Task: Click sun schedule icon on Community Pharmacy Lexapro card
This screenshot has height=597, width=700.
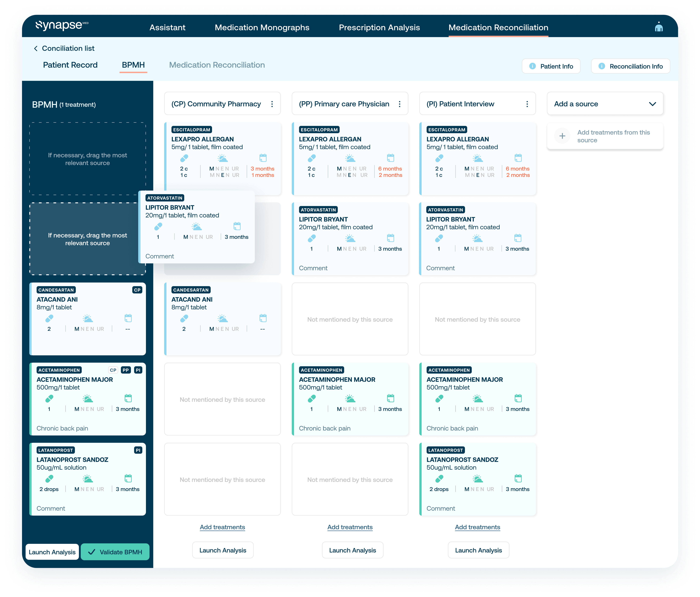Action: 222,158
